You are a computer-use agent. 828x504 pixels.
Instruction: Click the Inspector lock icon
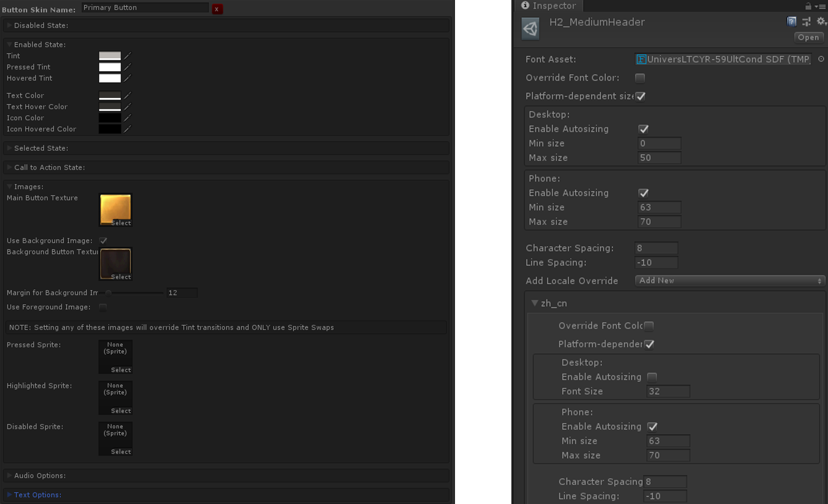tap(808, 6)
